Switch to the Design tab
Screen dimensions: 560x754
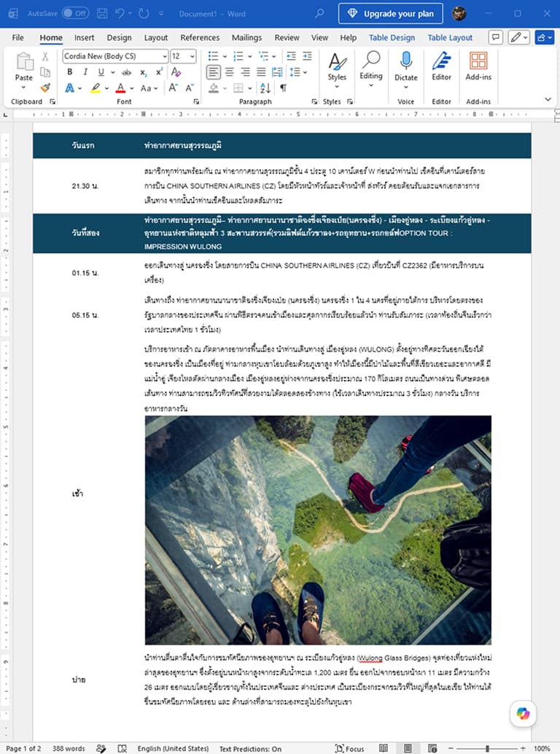[119, 37]
